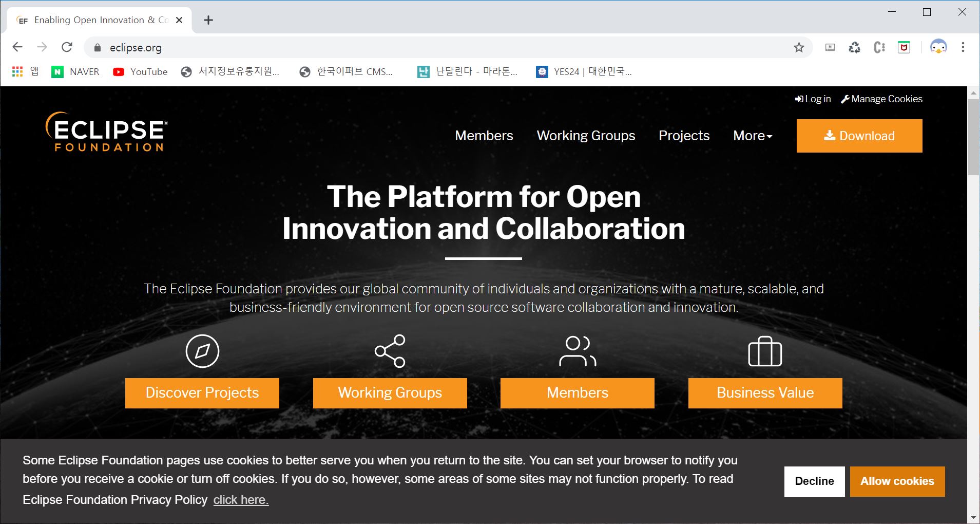Open Working Groups in top navigation

point(586,136)
